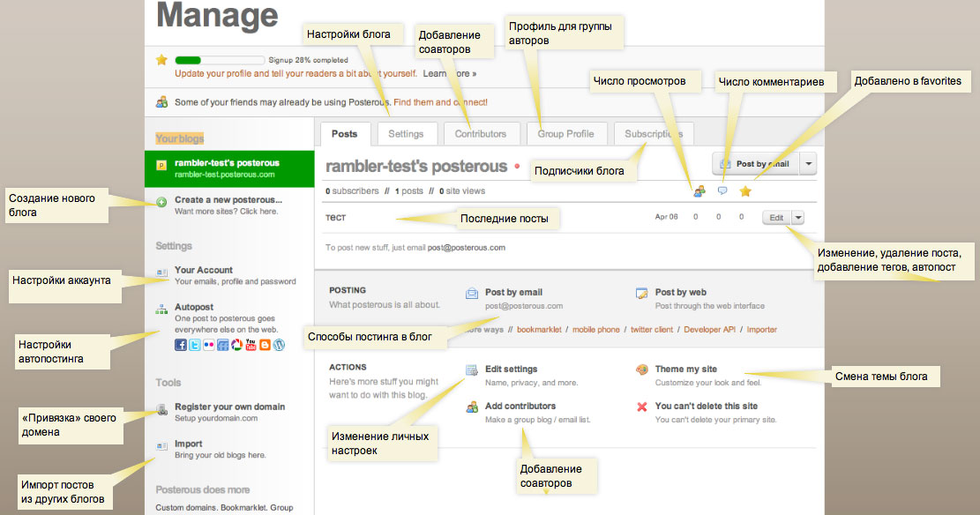Viewport: 980px width, 515px height.
Task: Click the Edit settings icon
Action: click(x=472, y=370)
